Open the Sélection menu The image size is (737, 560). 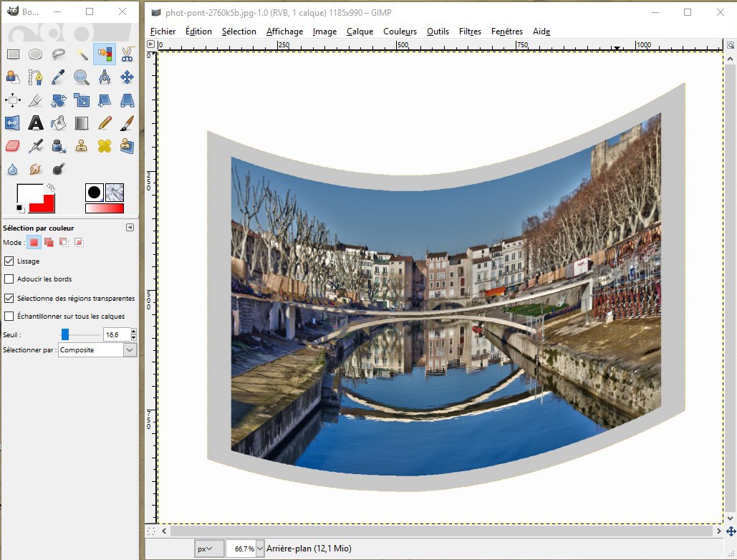pos(239,32)
